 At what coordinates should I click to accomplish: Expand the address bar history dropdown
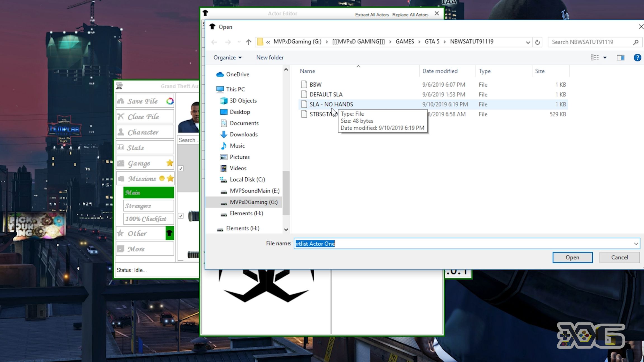click(x=528, y=42)
